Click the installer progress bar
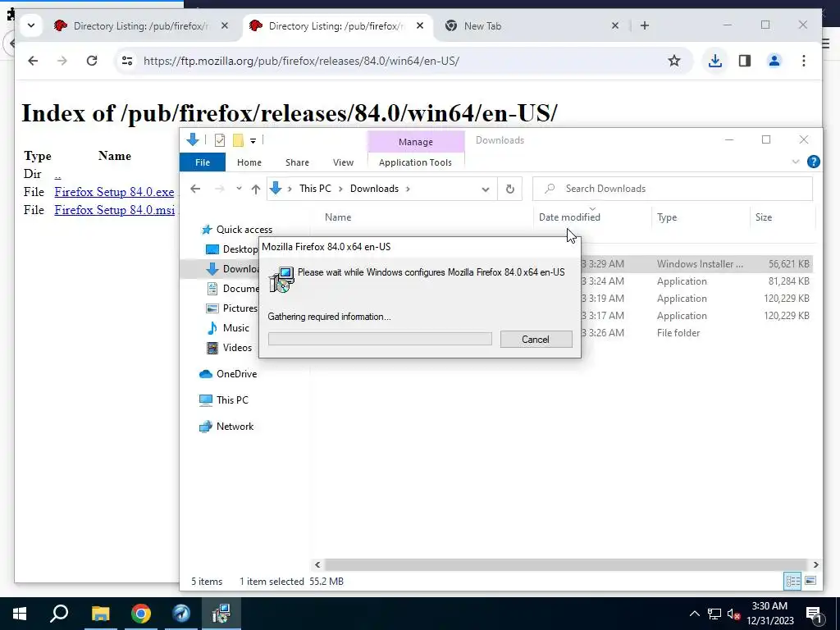The width and height of the screenshot is (840, 630). click(380, 339)
